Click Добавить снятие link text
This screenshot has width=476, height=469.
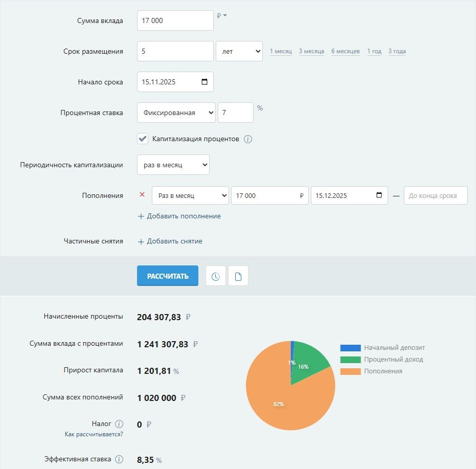click(174, 241)
